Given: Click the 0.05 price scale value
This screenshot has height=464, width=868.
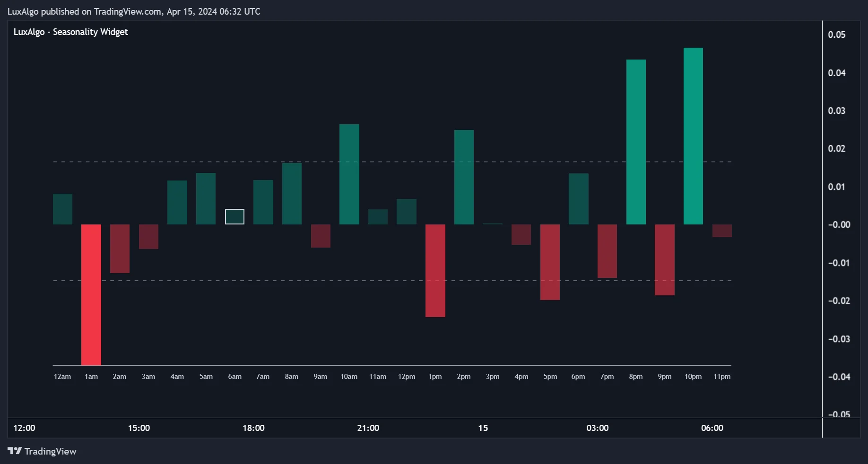Looking at the screenshot, I should 837,34.
